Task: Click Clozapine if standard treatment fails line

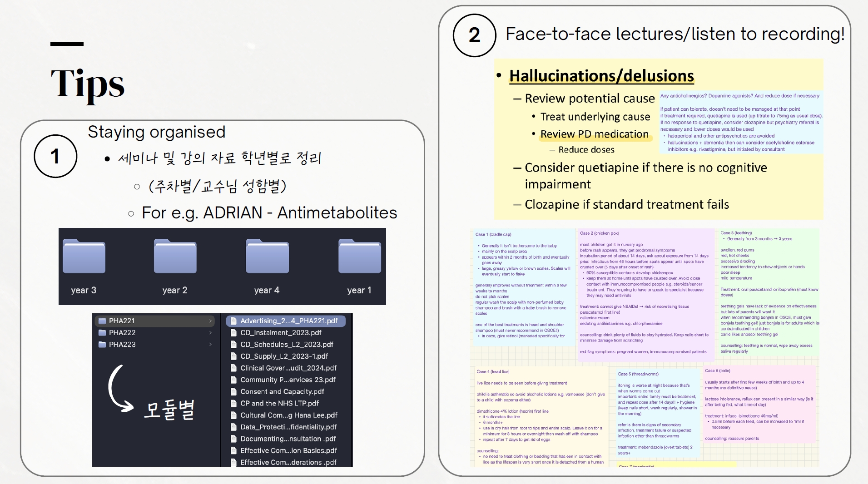Action: point(627,204)
